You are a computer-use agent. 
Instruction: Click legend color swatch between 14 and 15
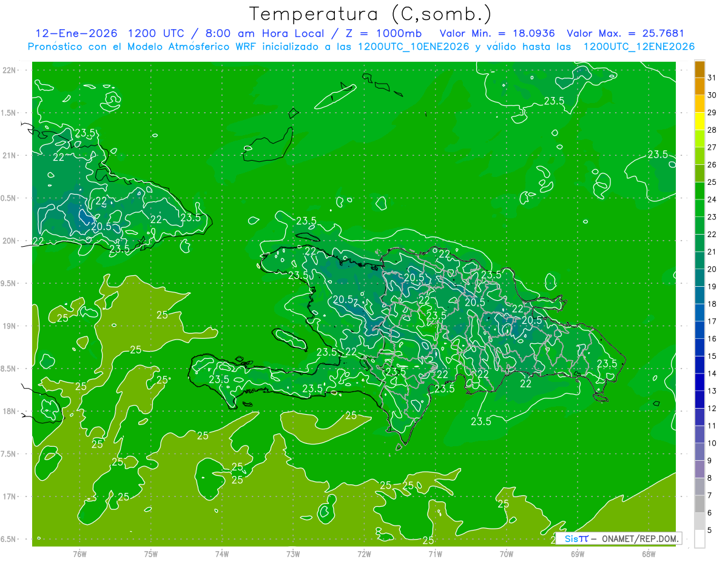699,364
